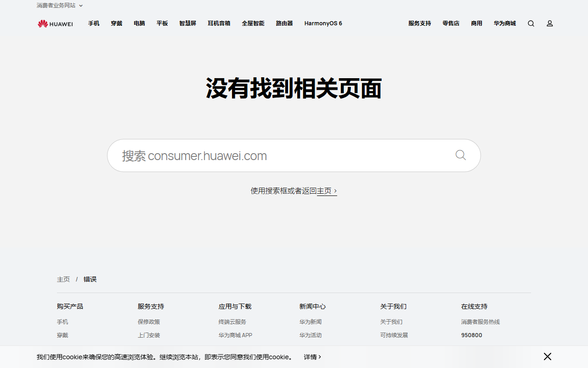Click the 购买产品 footer heading
The image size is (588, 368).
tap(70, 306)
